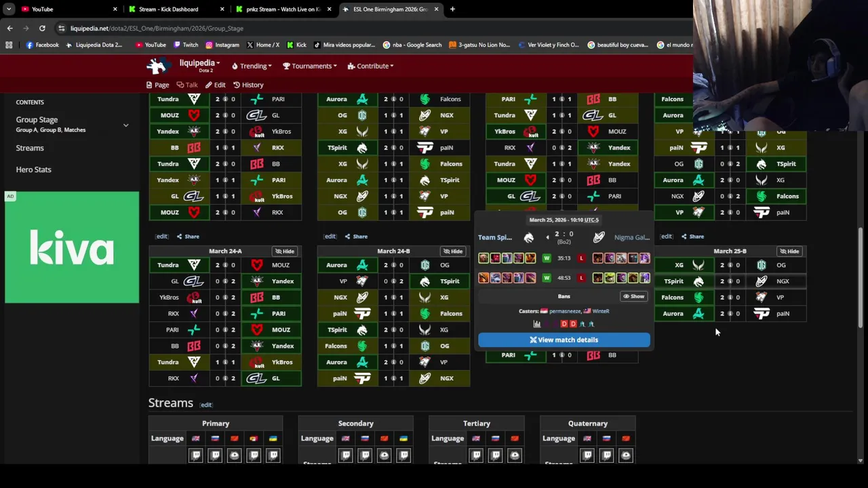Click Share below the first match column
Viewport: 868px width, 488px height.
188,237
